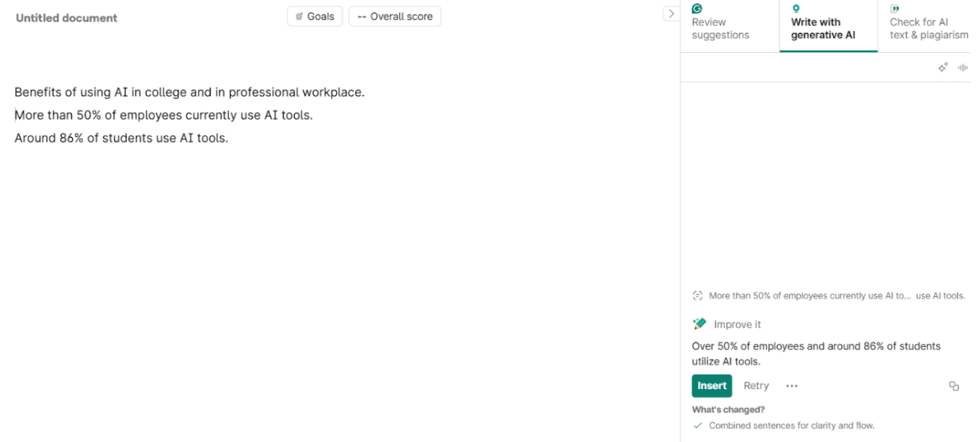980x442 pixels.
Task: Click the line 'Around 86% of students use AI tools.'
Action: [x=121, y=138]
